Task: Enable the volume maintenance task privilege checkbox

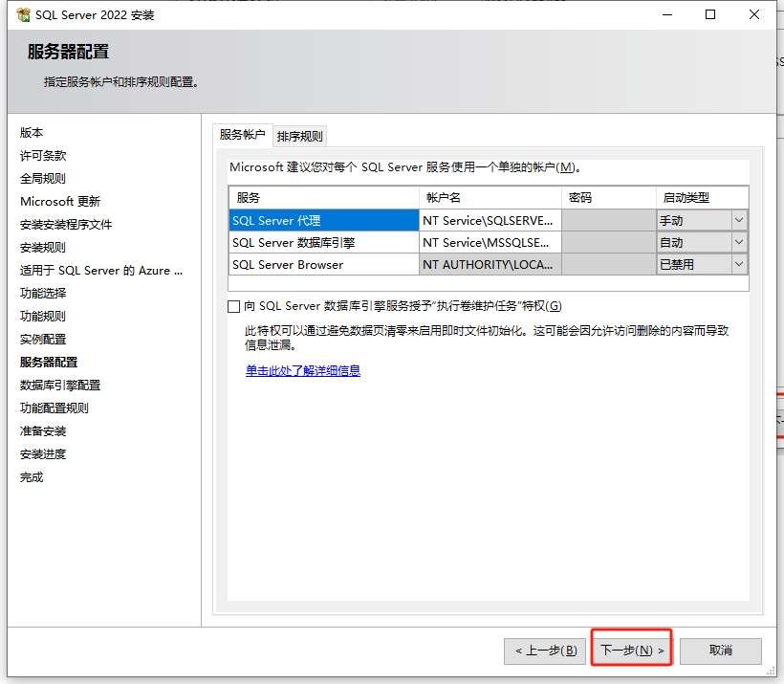Action: click(x=233, y=306)
